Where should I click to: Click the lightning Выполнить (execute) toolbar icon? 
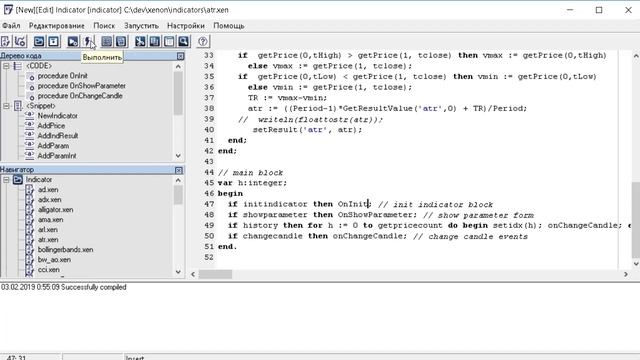click(x=87, y=41)
